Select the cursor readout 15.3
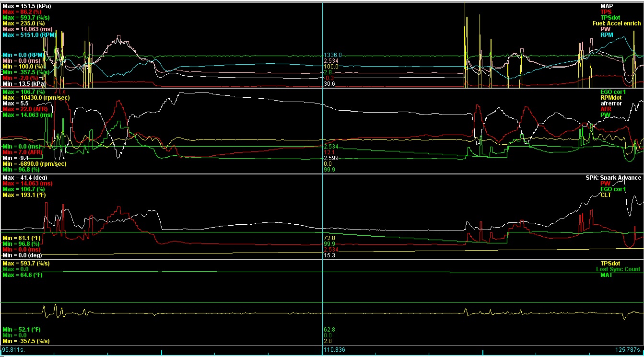The height and width of the screenshot is (357, 644). pos(329,255)
